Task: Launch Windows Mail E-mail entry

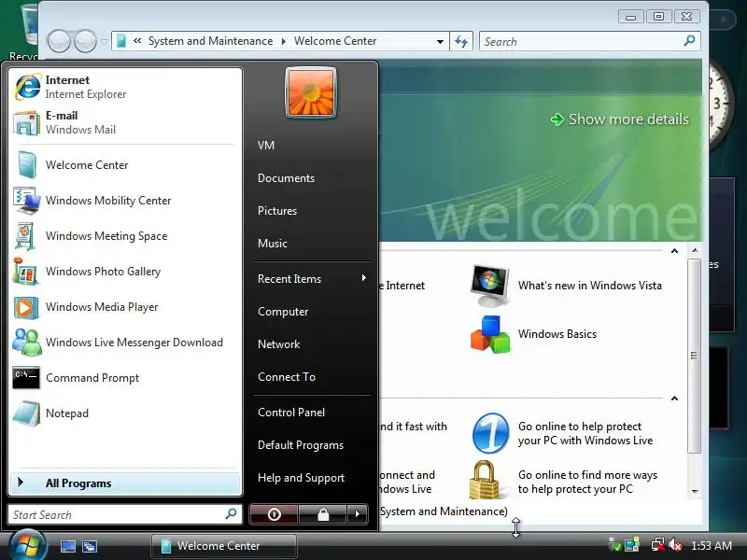Action: click(125, 122)
